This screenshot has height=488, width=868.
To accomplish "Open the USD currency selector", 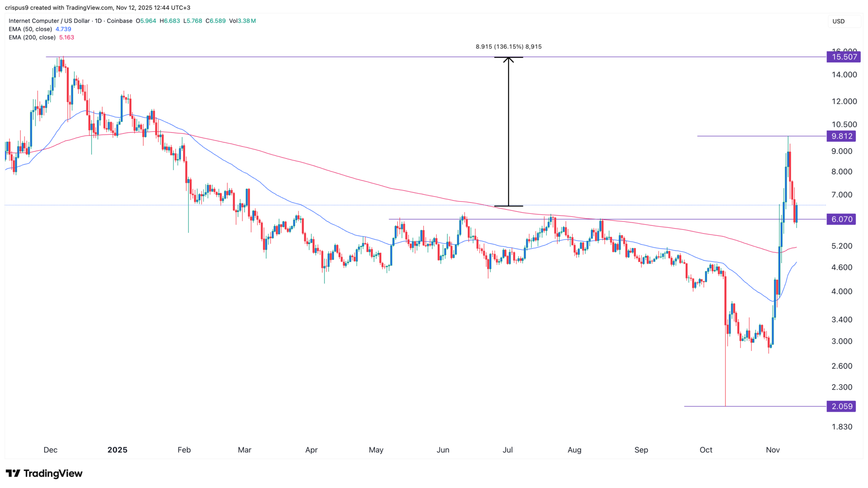I will pos(843,21).
